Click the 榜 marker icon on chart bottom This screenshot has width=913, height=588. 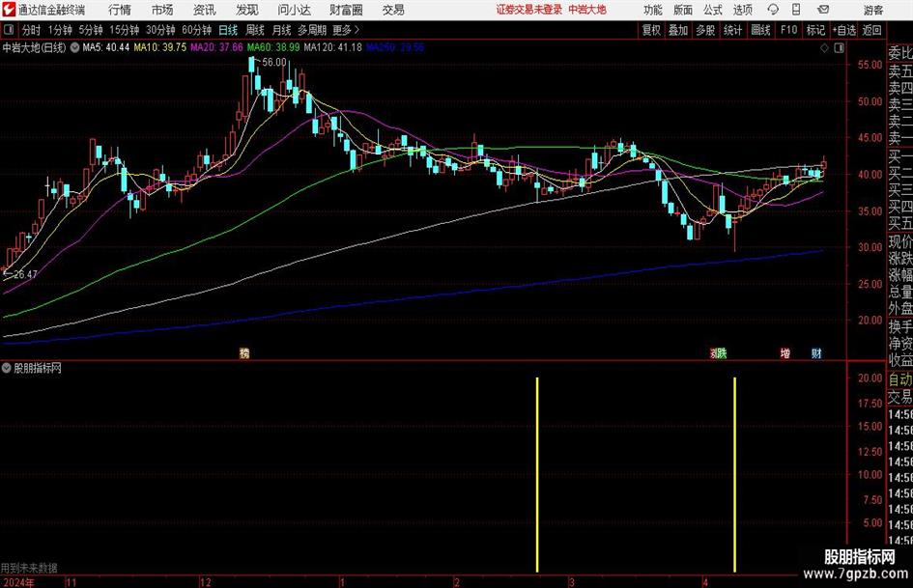pyautogui.click(x=244, y=353)
